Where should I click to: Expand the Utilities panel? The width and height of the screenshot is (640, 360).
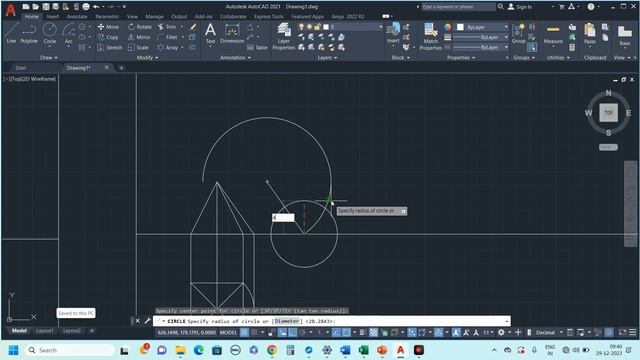click(x=558, y=58)
